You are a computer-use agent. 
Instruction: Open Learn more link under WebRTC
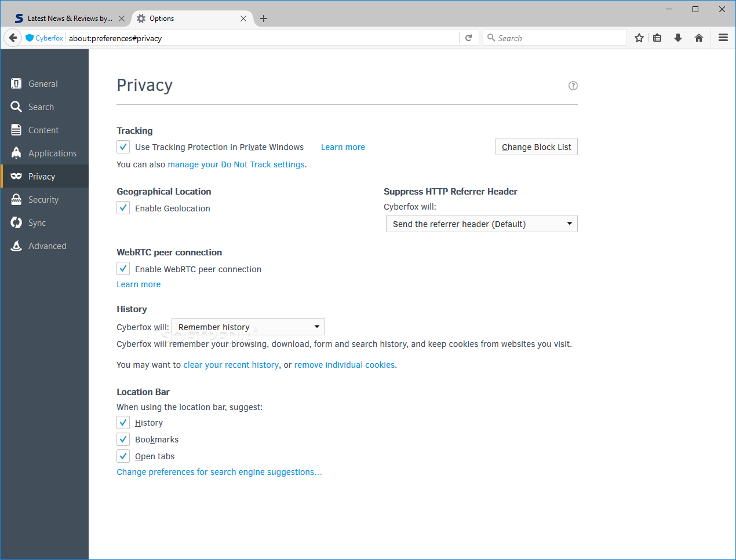pos(139,284)
